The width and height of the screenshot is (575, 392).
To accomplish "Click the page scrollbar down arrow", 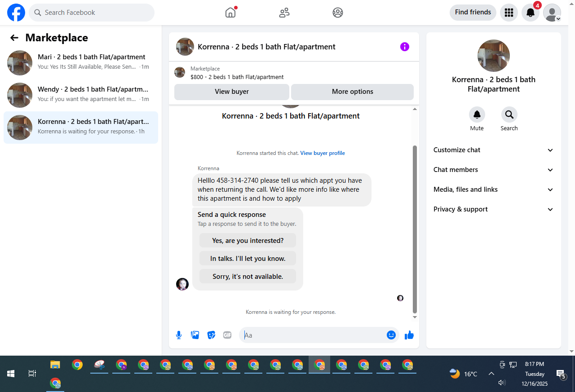I will coord(572,351).
